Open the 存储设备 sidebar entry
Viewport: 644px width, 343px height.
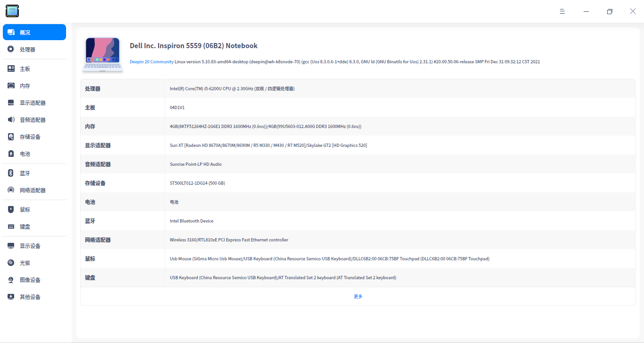[x=34, y=137]
